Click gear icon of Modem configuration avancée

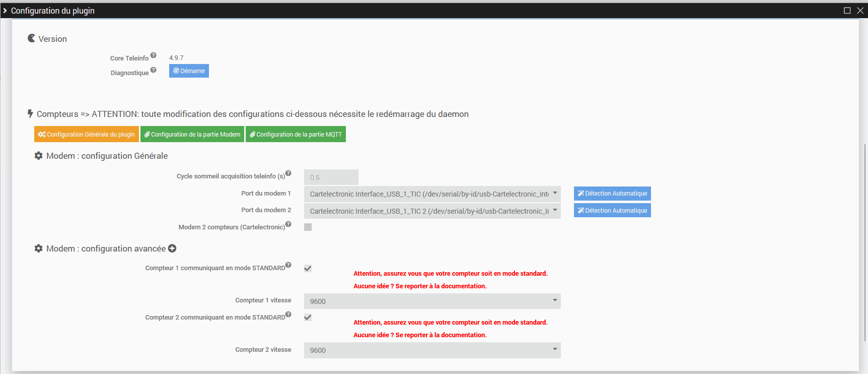[x=38, y=248]
